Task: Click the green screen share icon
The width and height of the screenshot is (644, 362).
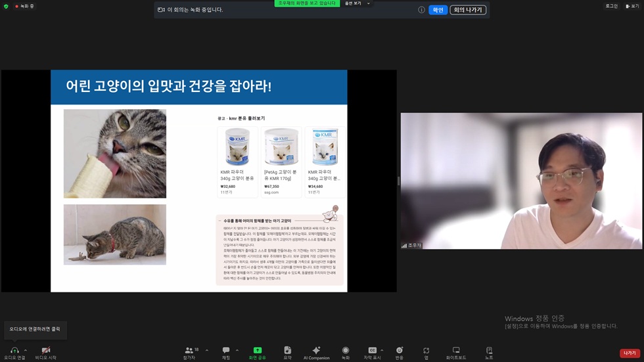Action: (x=258, y=350)
